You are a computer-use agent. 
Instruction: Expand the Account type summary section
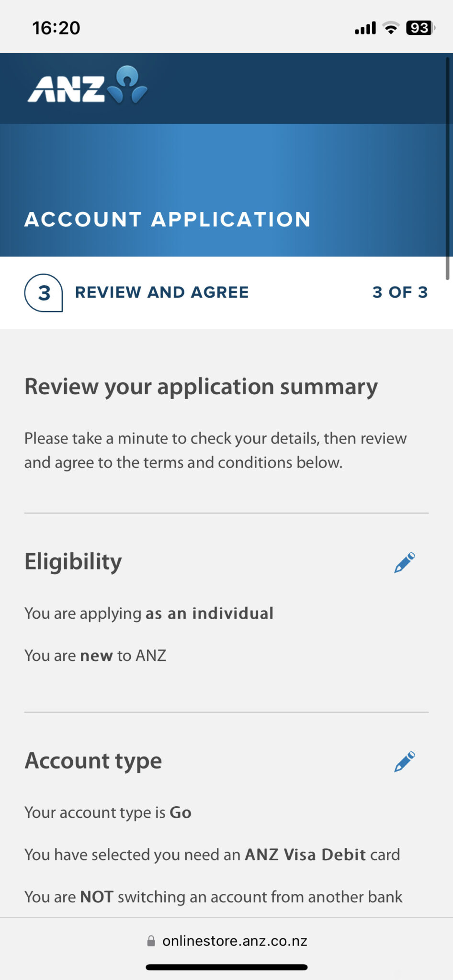click(x=93, y=761)
